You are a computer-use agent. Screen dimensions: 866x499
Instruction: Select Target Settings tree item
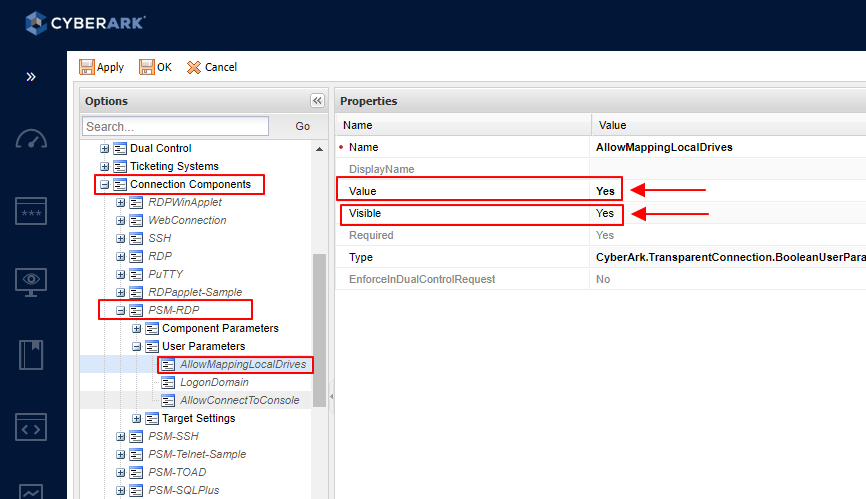coord(199,418)
